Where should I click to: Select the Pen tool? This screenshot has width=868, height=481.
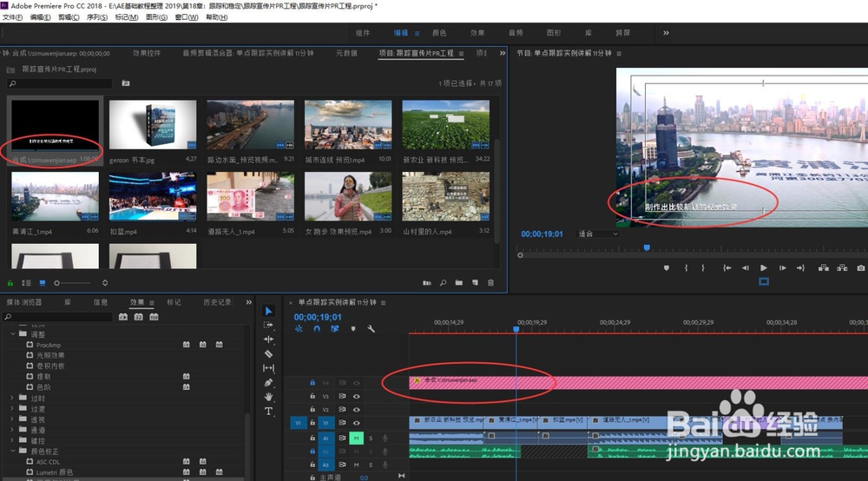pyautogui.click(x=268, y=382)
